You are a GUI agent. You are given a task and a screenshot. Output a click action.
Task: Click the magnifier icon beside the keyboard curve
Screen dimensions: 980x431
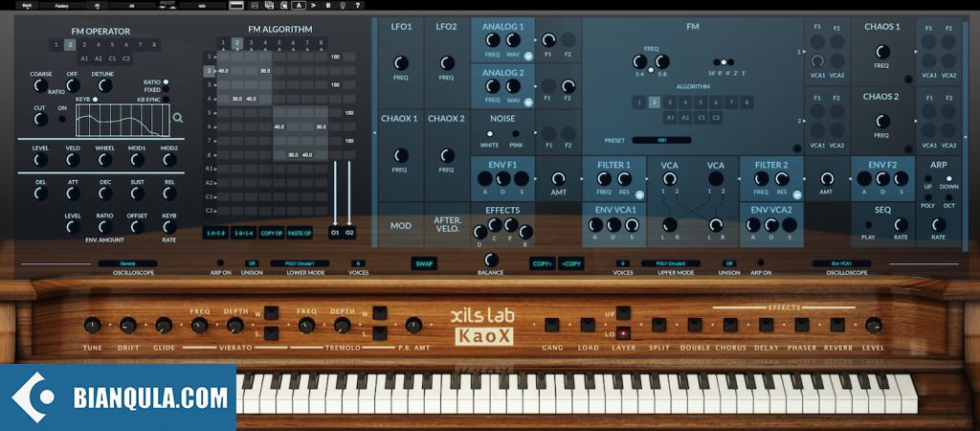pyautogui.click(x=178, y=118)
